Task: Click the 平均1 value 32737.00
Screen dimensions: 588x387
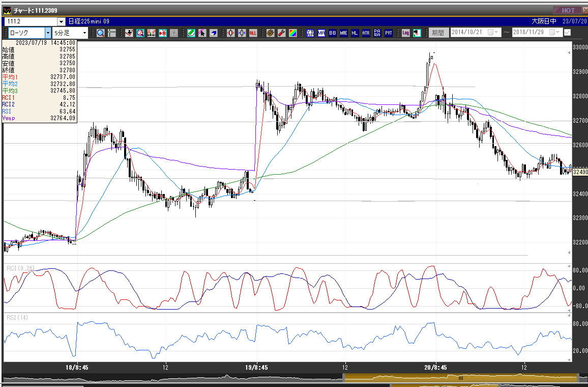Action: click(63, 77)
